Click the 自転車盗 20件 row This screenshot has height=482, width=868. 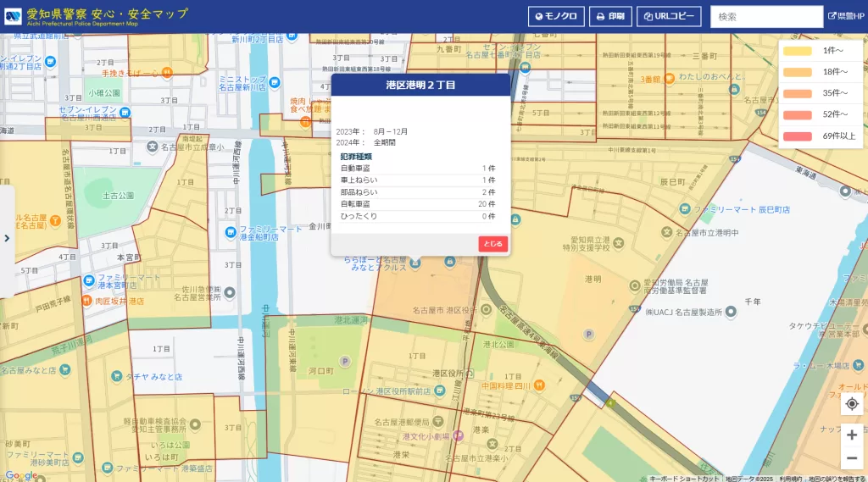[x=417, y=204]
